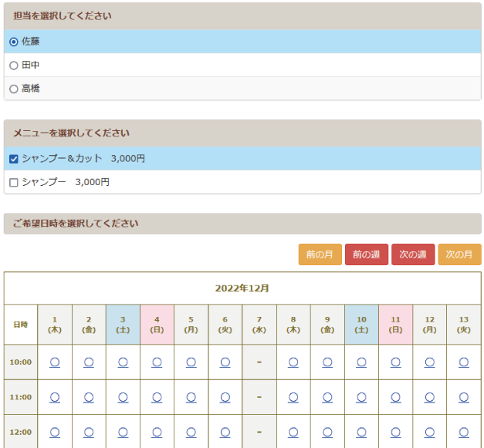
Task: Choose 田中 as the staff member
Action: (x=14, y=66)
